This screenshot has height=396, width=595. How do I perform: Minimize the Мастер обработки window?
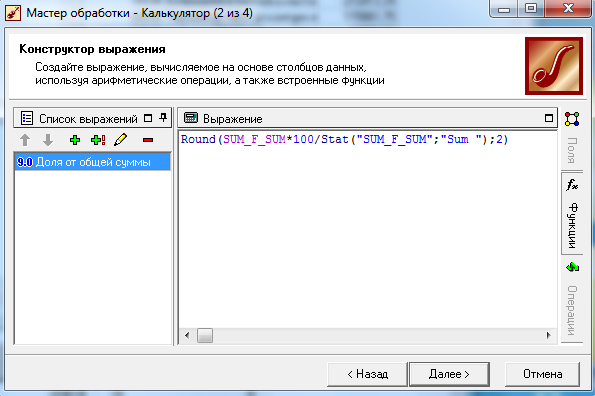tap(504, 9)
